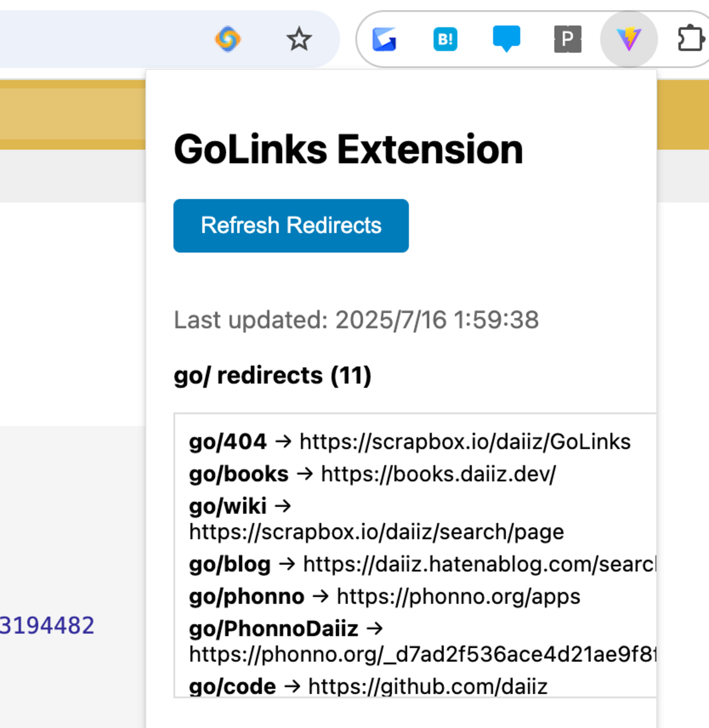Click the orange swirl icon in the address bar
Image resolution: width=709 pixels, height=728 pixels.
click(x=229, y=39)
